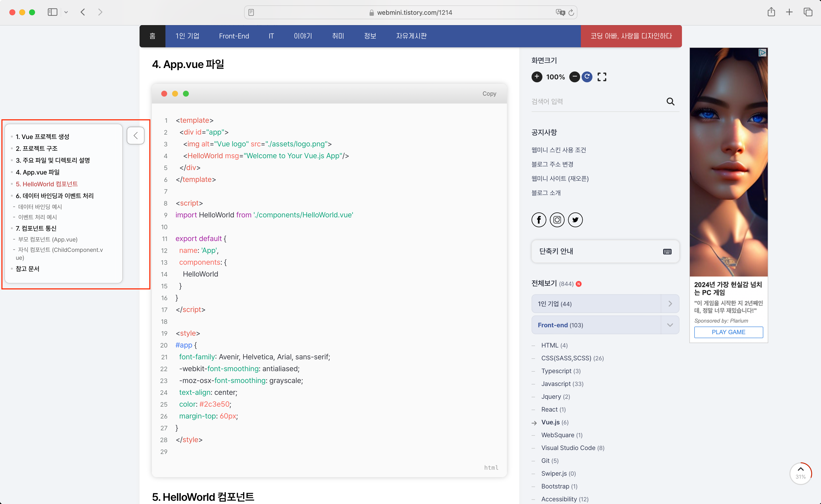Copy the code block via Copy button

tap(489, 94)
